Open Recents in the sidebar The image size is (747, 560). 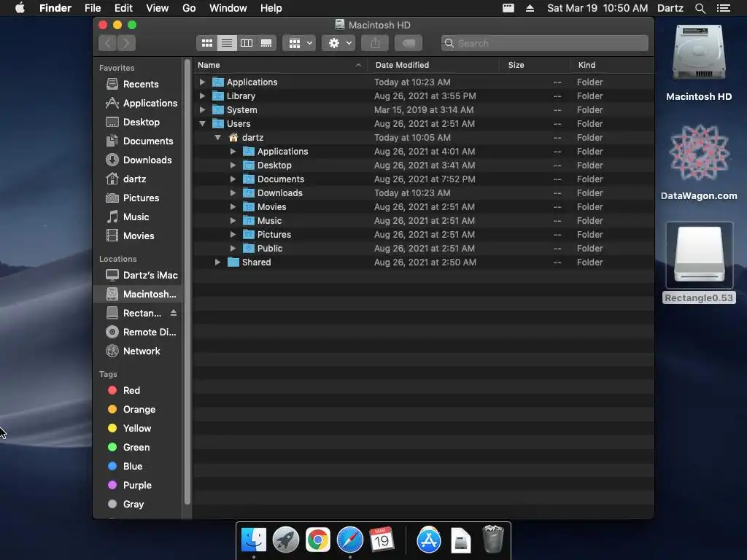138,85
